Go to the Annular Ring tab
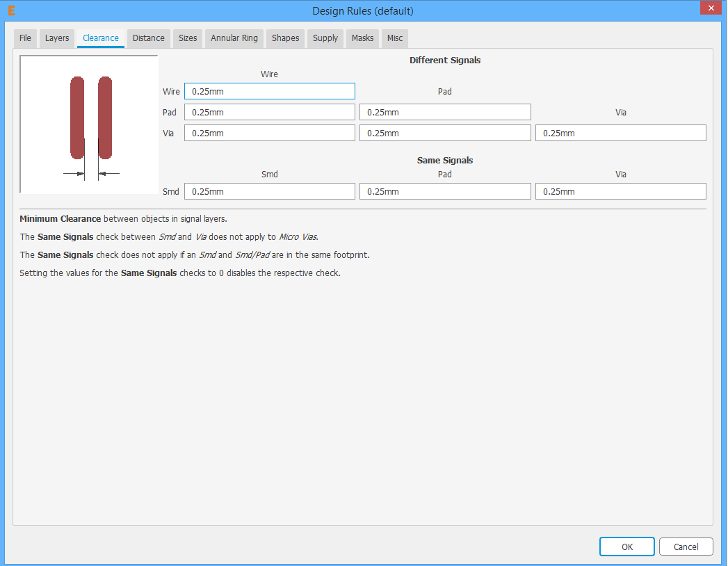Image resolution: width=728 pixels, height=566 pixels. pyautogui.click(x=234, y=38)
